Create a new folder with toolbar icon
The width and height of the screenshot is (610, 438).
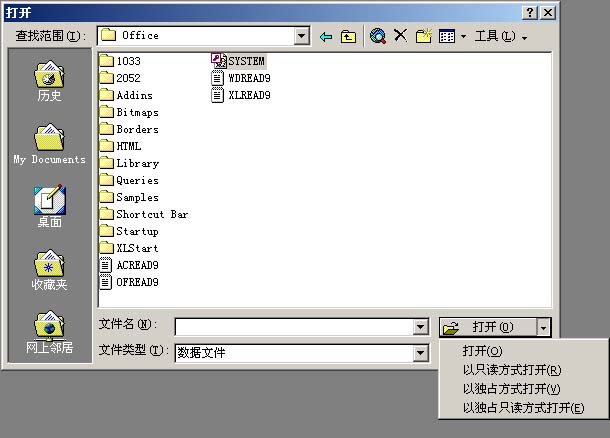point(424,36)
